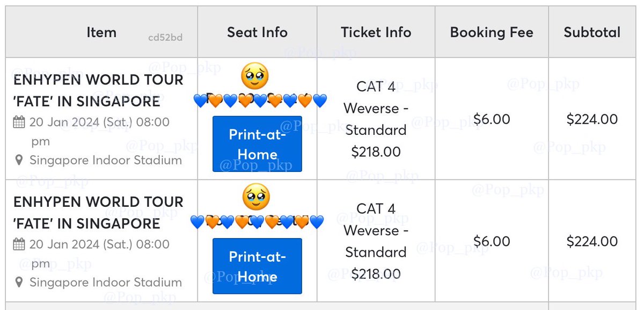644x310 pixels.
Task: Click the calendar icon in the second row
Action: [x=19, y=244]
